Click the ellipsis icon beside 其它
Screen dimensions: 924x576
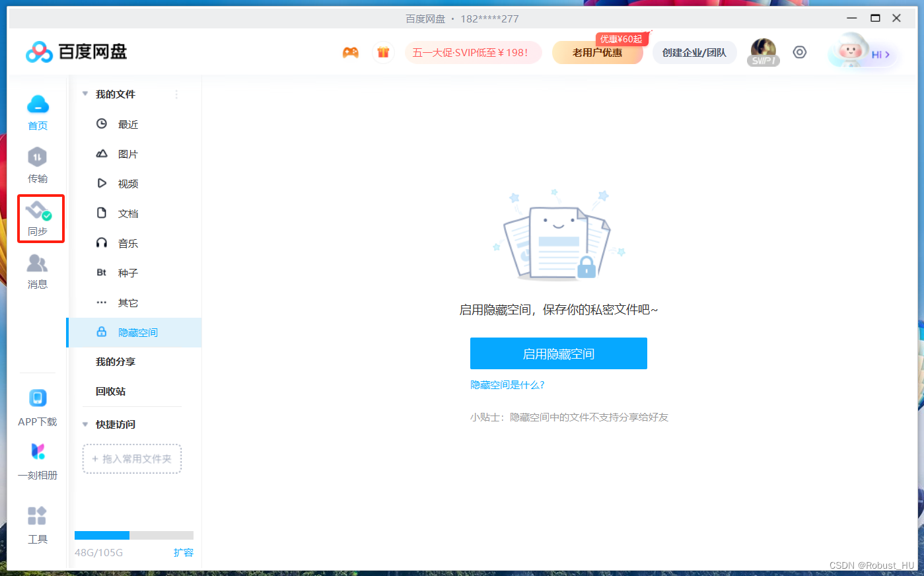(x=102, y=303)
